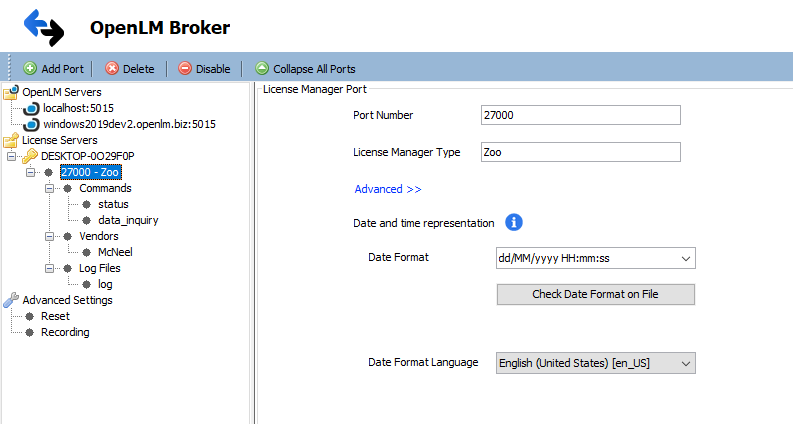Image resolution: width=793 pixels, height=424 pixels.
Task: Expand the Advanced >> link
Action: [388, 189]
